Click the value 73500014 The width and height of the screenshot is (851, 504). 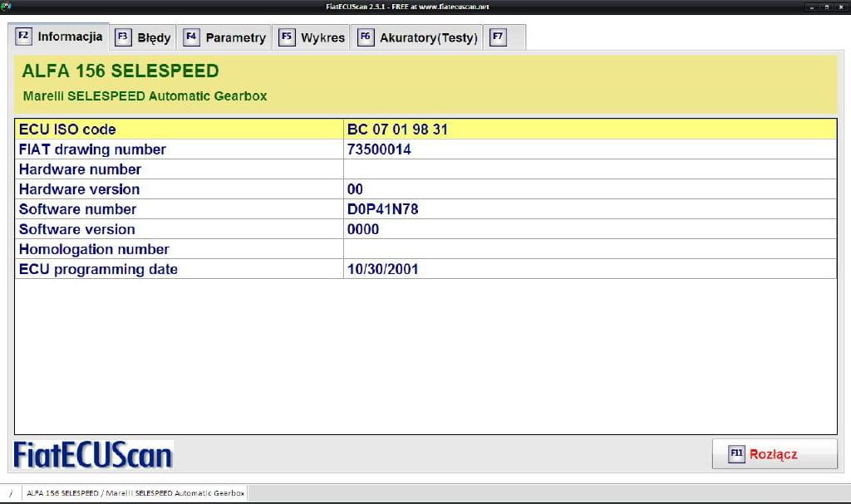379,149
